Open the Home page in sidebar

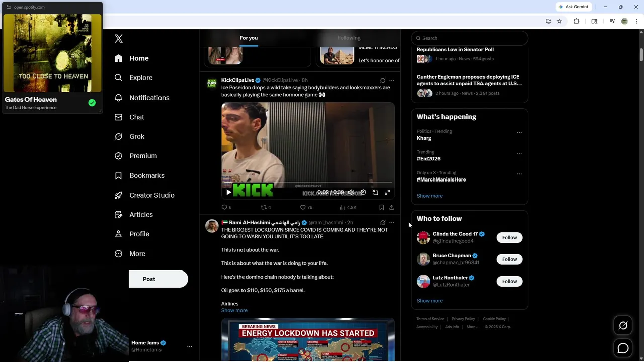(131, 58)
